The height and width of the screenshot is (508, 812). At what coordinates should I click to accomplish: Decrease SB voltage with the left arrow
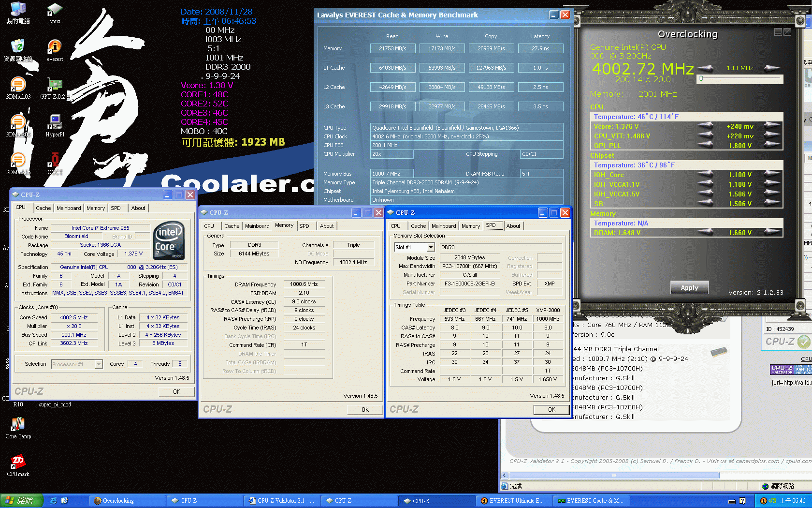[706, 203]
